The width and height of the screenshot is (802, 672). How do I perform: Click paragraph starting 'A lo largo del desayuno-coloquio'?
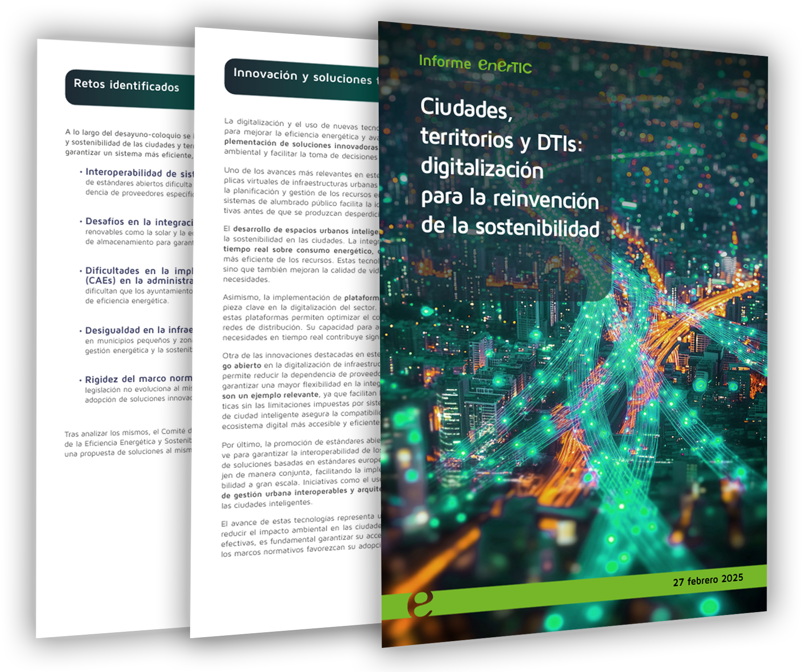point(129,144)
